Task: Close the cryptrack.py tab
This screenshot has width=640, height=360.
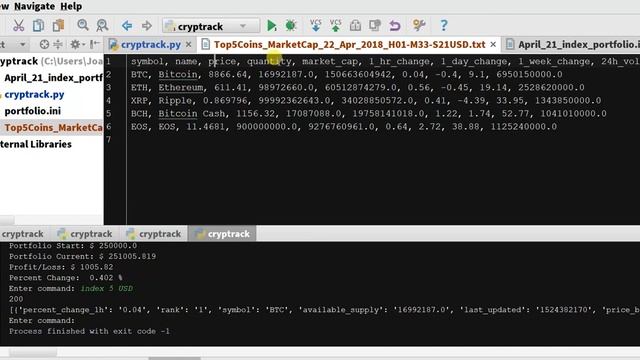Action: tap(189, 44)
